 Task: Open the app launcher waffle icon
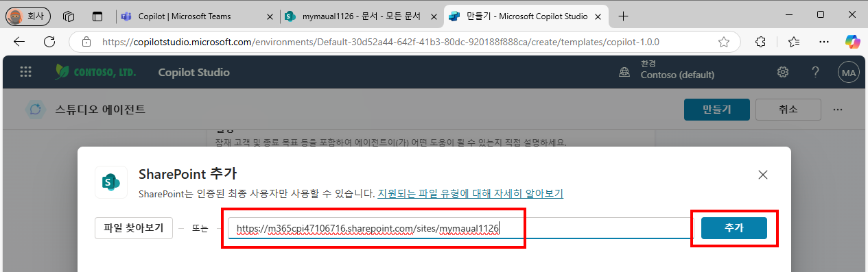point(26,72)
